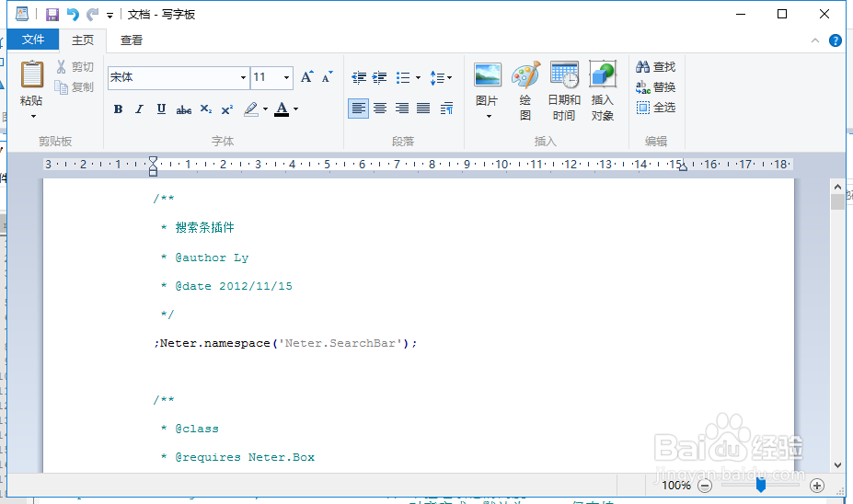Open WordPad help icon

pos(835,40)
